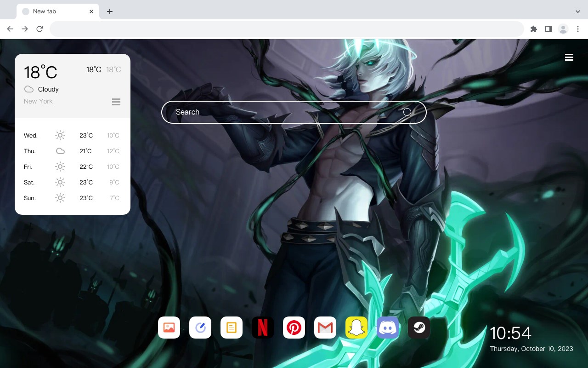Select the New tab tab
Image resolution: width=588 pixels, height=368 pixels.
57,11
